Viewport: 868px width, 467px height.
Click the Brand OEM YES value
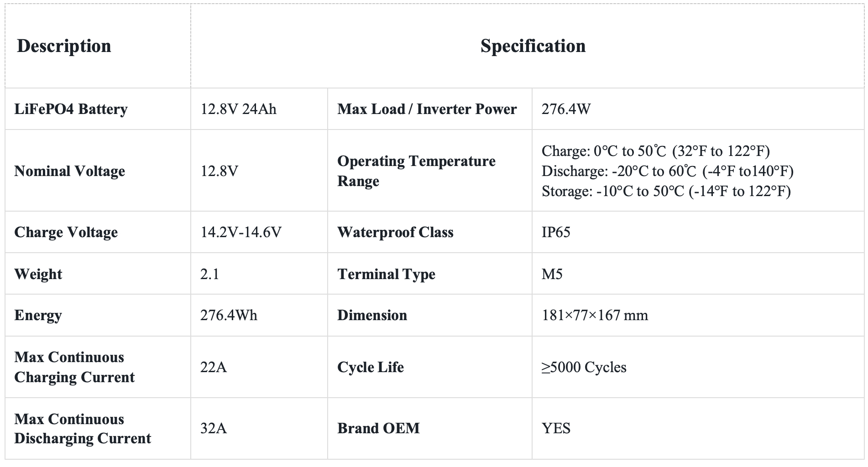point(556,428)
